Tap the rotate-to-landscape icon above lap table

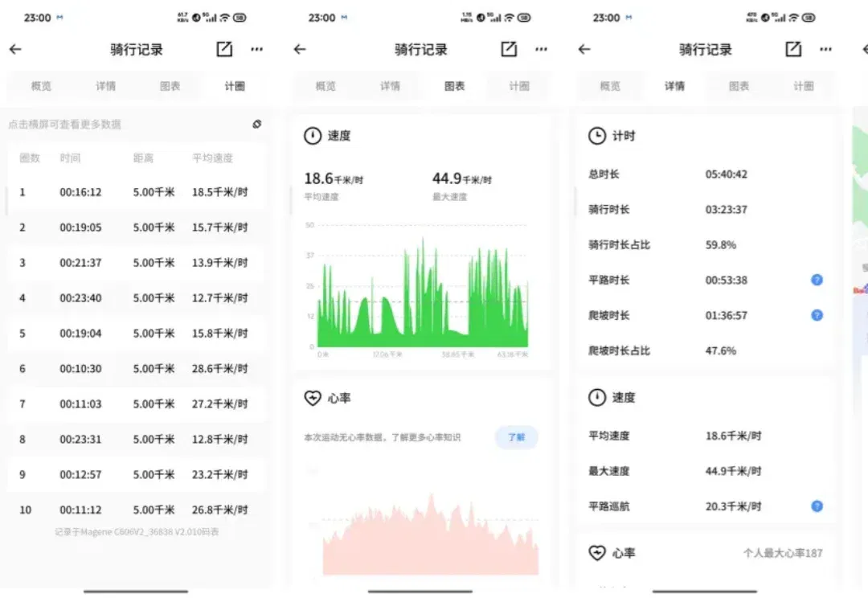[257, 124]
